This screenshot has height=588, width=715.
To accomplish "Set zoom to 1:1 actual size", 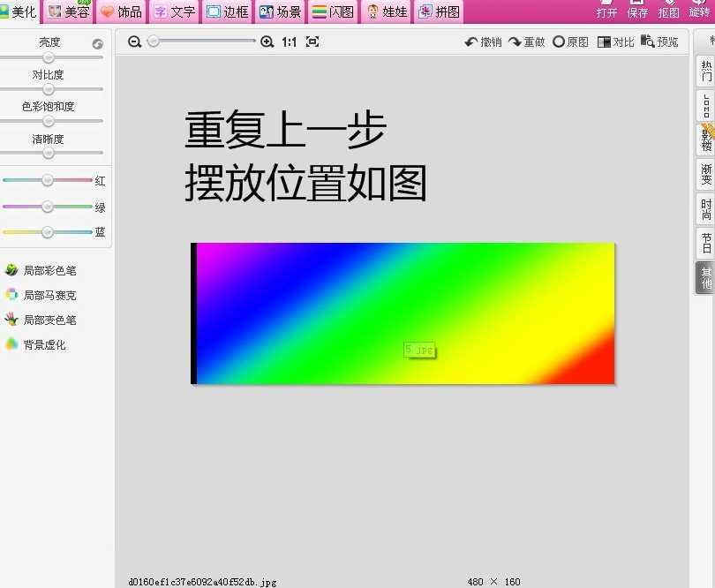I will point(289,41).
